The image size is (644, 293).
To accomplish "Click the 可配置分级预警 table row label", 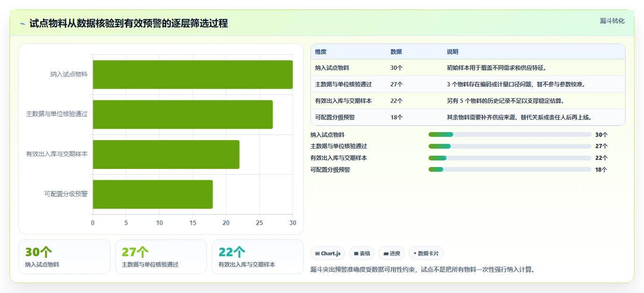I will [335, 117].
